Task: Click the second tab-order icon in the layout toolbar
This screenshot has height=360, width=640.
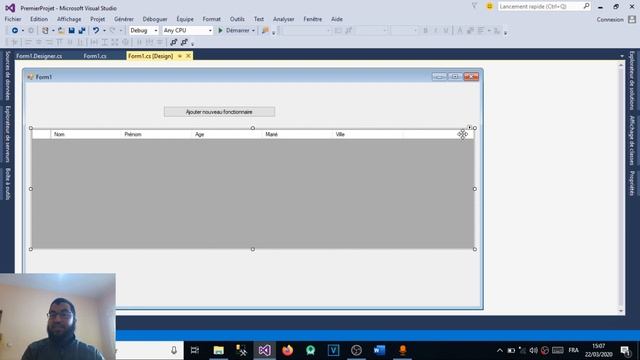Action: pyautogui.click(x=184, y=42)
